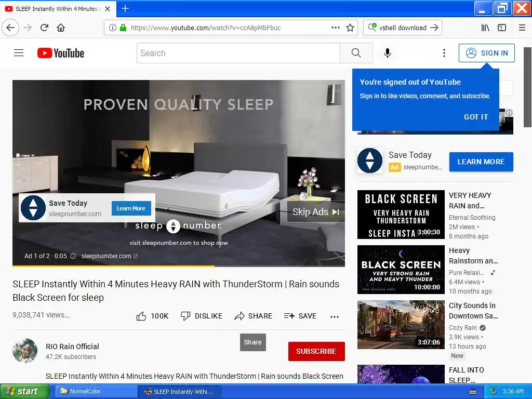This screenshot has height=399, width=532.
Task: Select the SLEEP Instantly Within 4 Minutes tab
Action: (58, 9)
